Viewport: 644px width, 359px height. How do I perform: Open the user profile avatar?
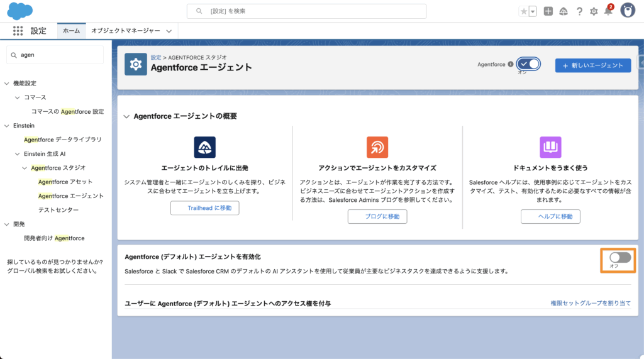click(x=628, y=11)
